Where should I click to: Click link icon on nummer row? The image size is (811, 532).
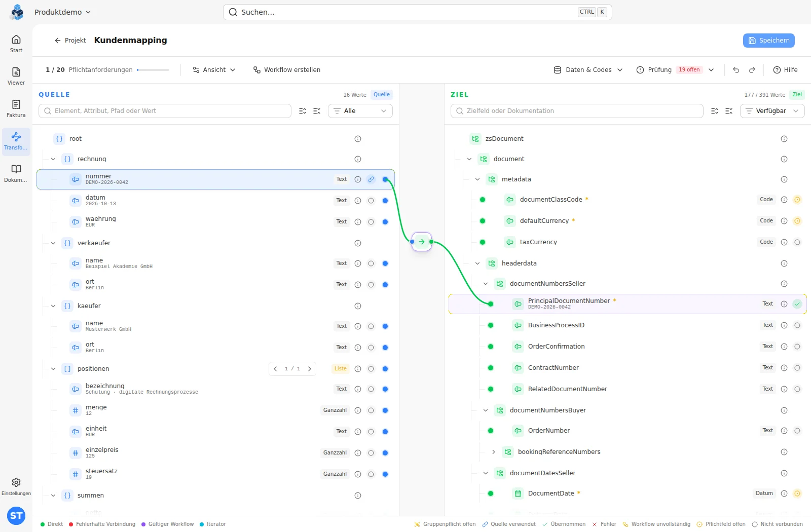click(371, 179)
